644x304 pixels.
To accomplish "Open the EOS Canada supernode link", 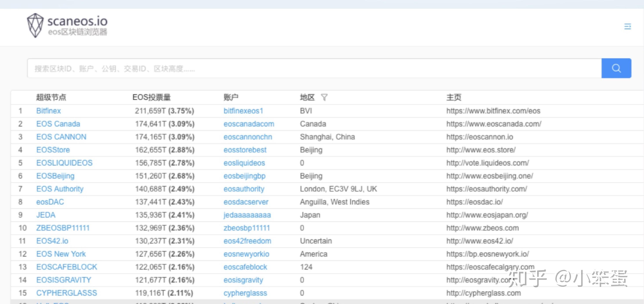I will (x=58, y=124).
